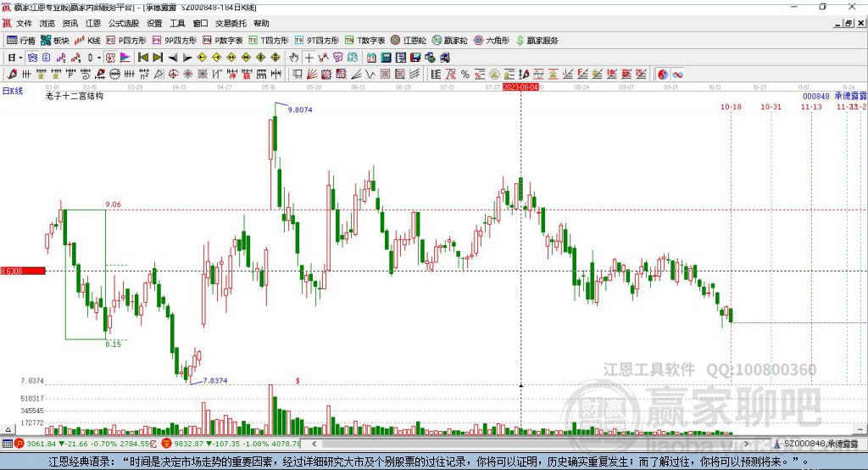
Task: Jump to first bar with skip-to-start icon
Action: click(143, 58)
